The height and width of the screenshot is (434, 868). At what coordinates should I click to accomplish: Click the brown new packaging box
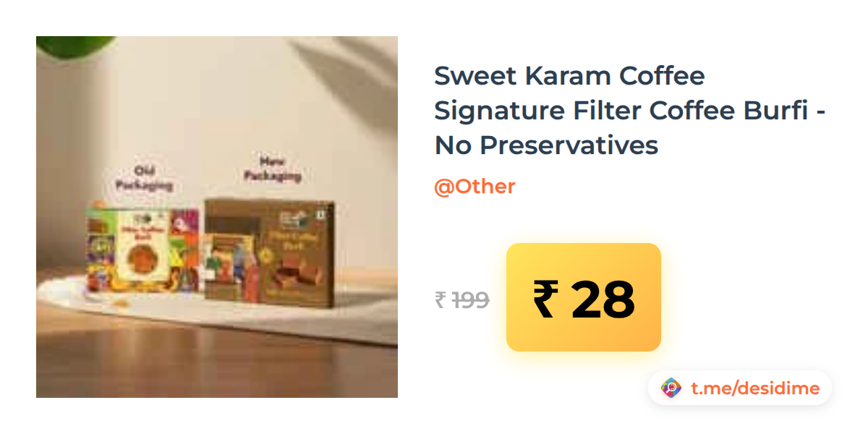[269, 253]
